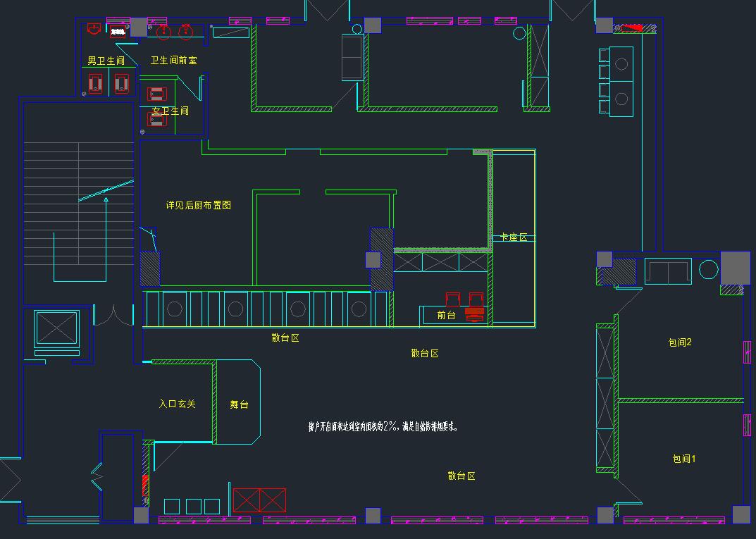The height and width of the screenshot is (539, 756).
Task: Select the 女卫生间 room label
Action: (171, 111)
